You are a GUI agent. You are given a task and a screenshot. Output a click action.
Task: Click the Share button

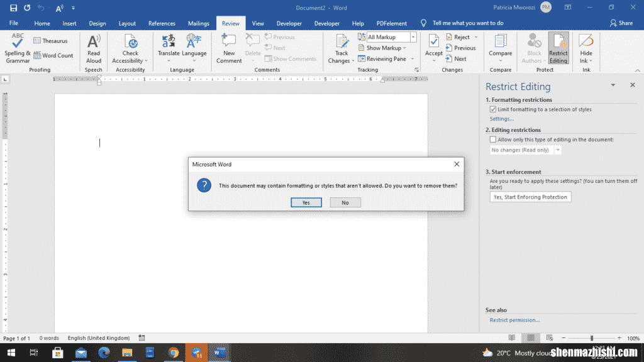pyautogui.click(x=621, y=23)
